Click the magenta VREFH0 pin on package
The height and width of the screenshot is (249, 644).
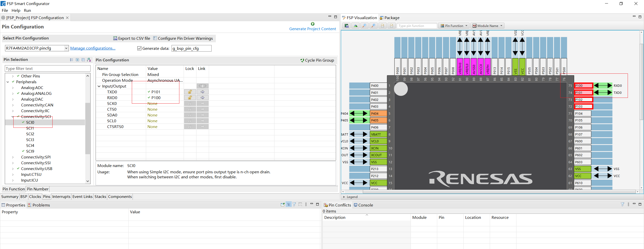click(x=460, y=67)
